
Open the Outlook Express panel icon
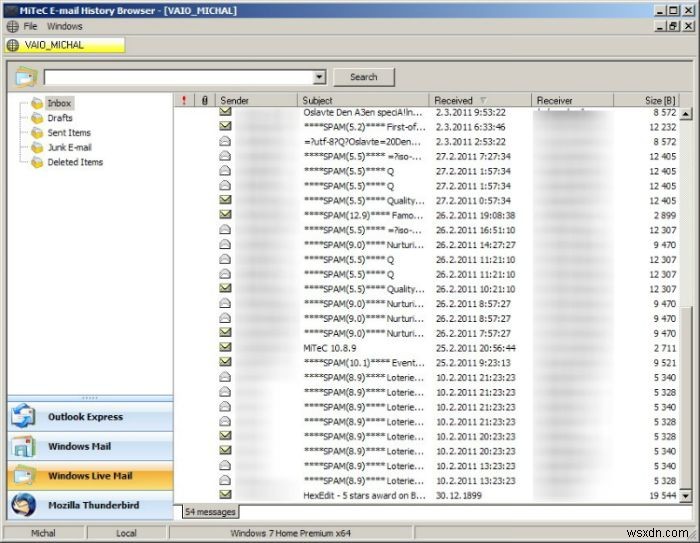[x=23, y=416]
